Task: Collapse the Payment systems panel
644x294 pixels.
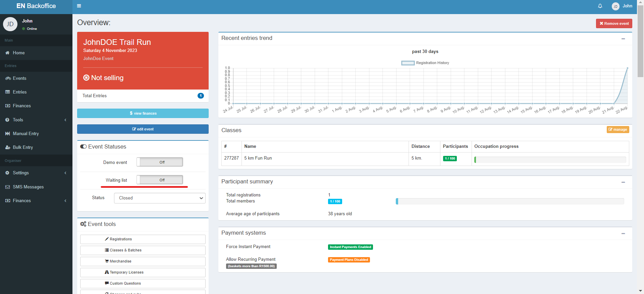Action: click(x=623, y=233)
